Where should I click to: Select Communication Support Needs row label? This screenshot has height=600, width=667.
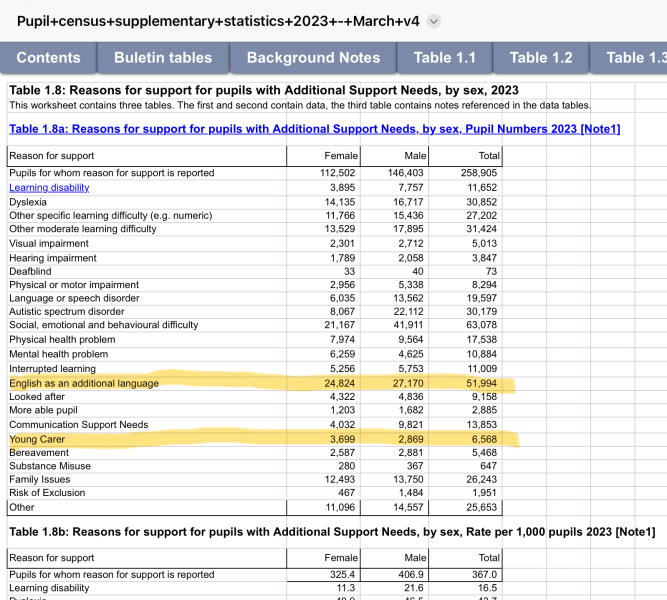click(79, 425)
